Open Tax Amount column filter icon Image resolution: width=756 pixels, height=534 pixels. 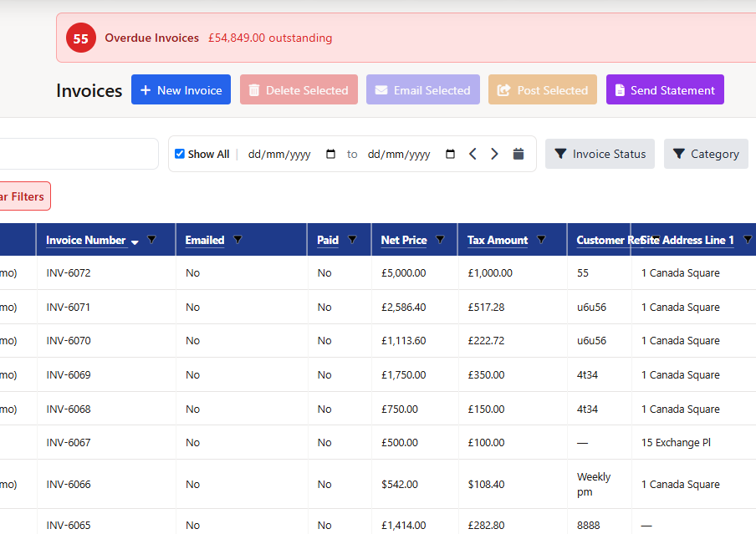(541, 239)
